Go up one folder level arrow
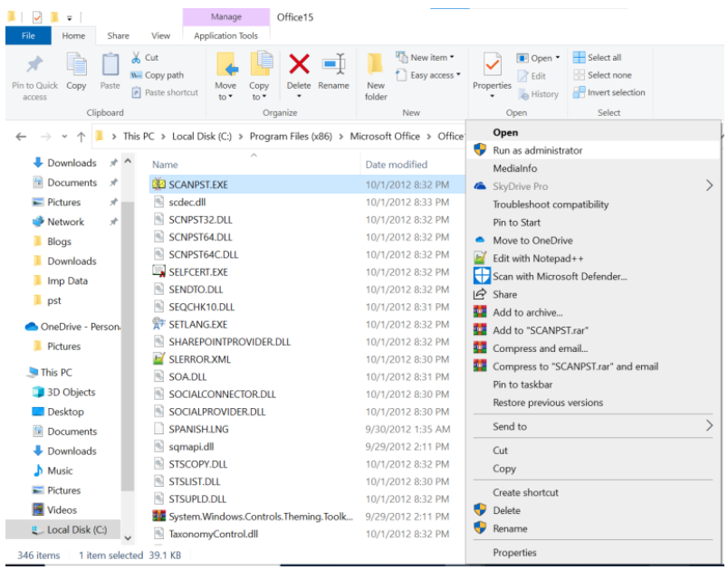The width and height of the screenshot is (728, 570). click(x=81, y=137)
